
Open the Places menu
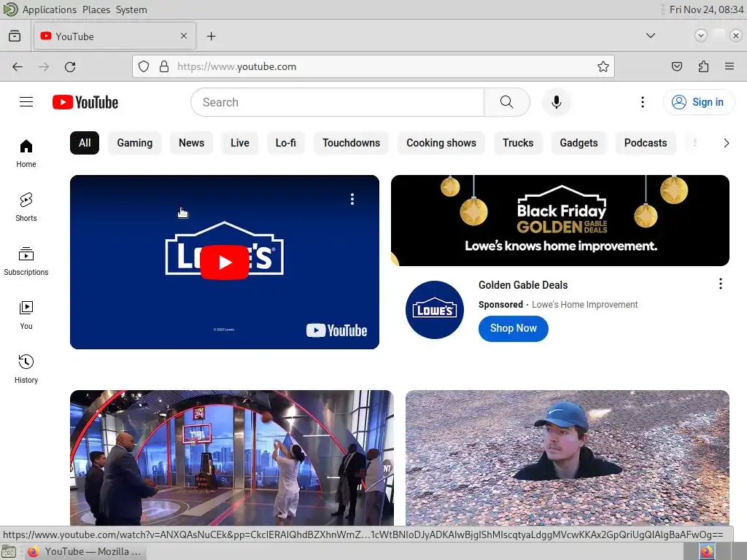pyautogui.click(x=96, y=9)
